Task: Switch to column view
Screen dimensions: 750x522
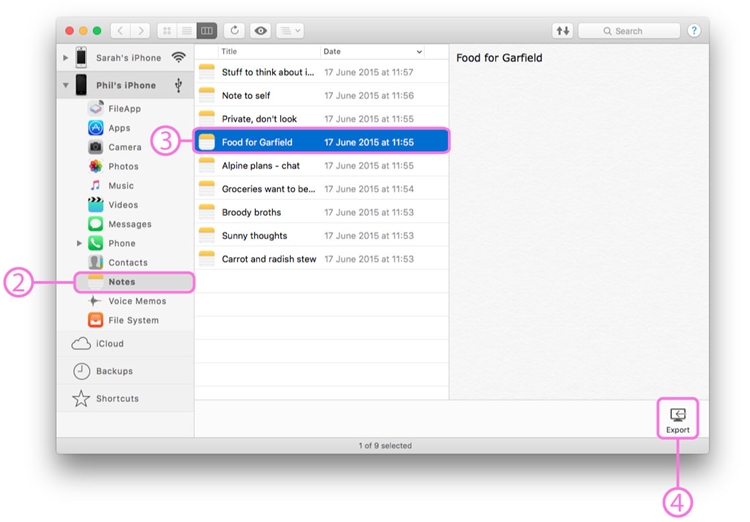Action: [x=207, y=31]
